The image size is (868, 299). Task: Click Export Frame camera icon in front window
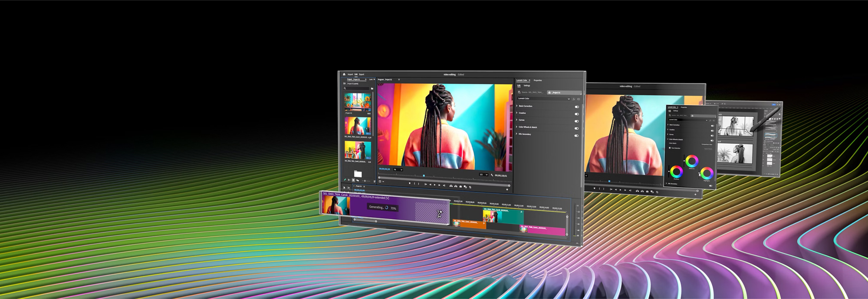coord(460,186)
